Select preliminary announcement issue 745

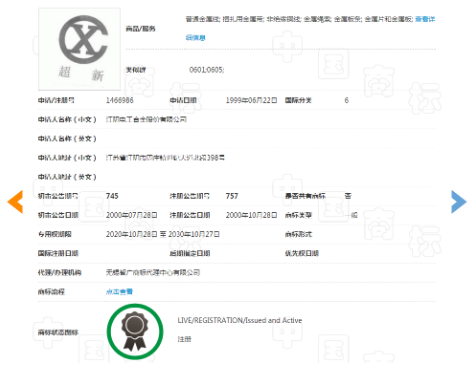(112, 196)
